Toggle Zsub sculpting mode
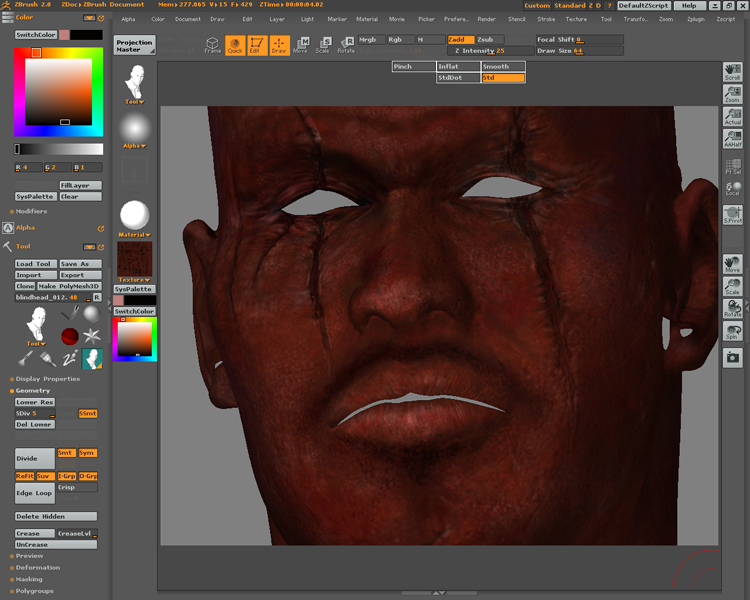 point(490,39)
